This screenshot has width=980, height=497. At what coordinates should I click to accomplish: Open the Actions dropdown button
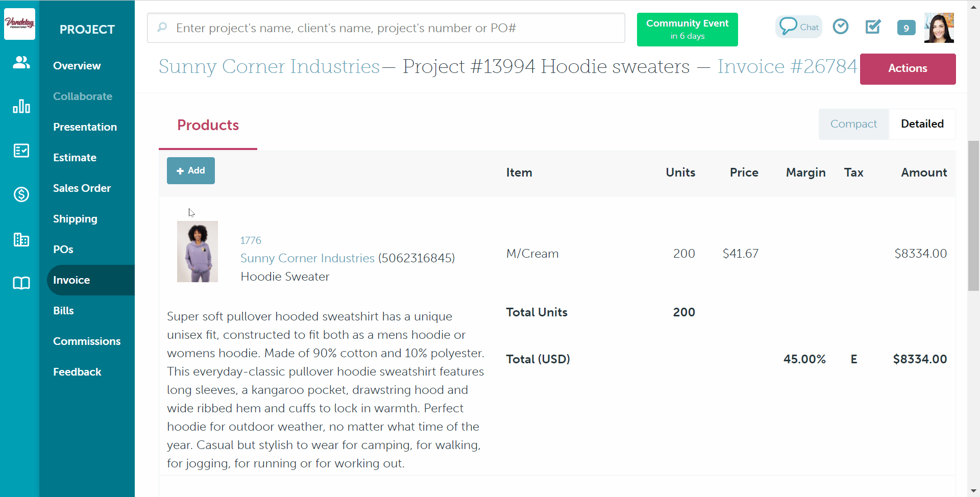[x=908, y=69]
